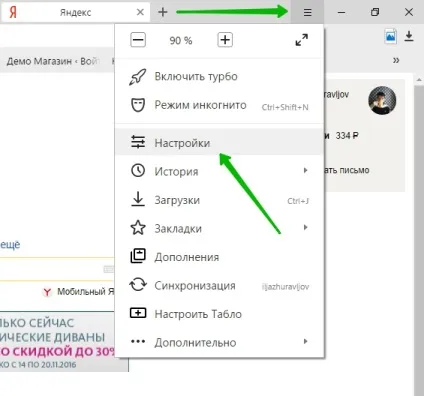424x396 pixels.
Task: Switch to the Яндекс tab
Action: (x=75, y=12)
